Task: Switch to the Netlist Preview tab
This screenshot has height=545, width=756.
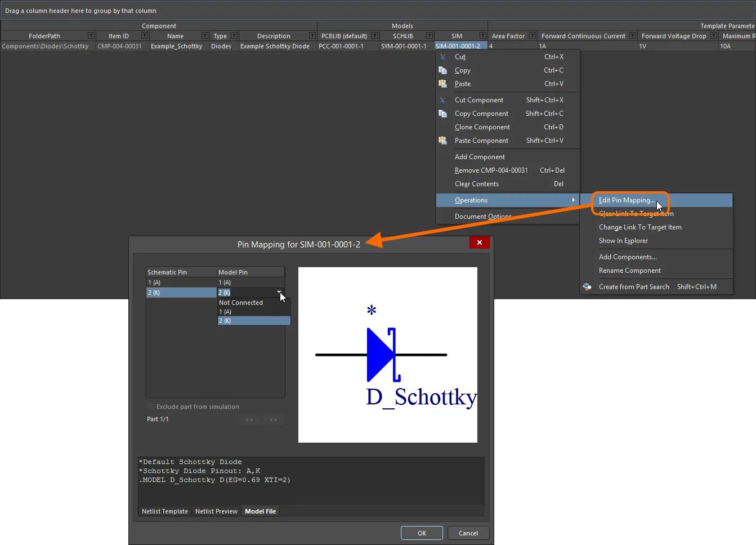Action: pyautogui.click(x=216, y=511)
